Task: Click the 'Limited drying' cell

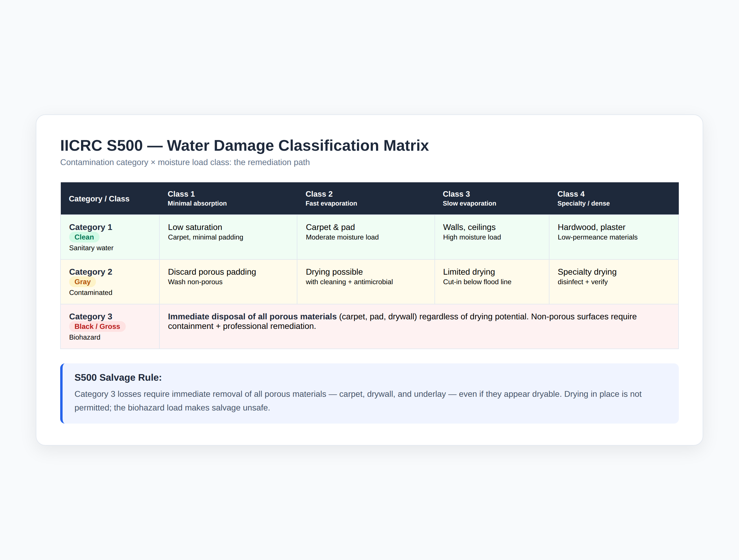Action: click(492, 282)
